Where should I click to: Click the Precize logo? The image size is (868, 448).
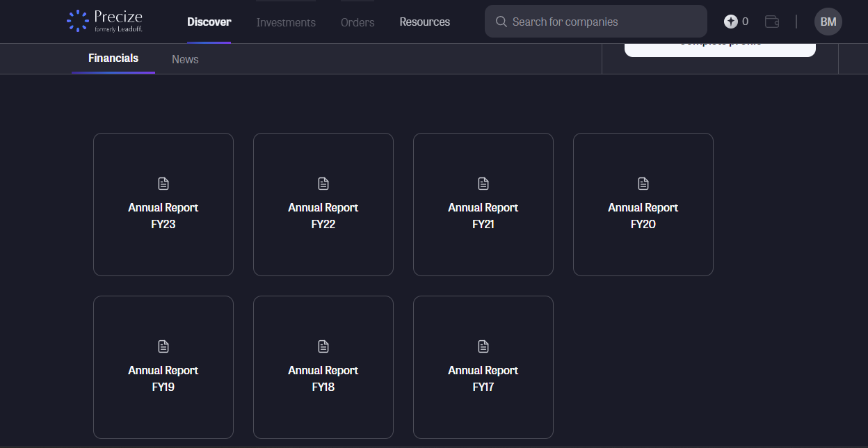(104, 22)
